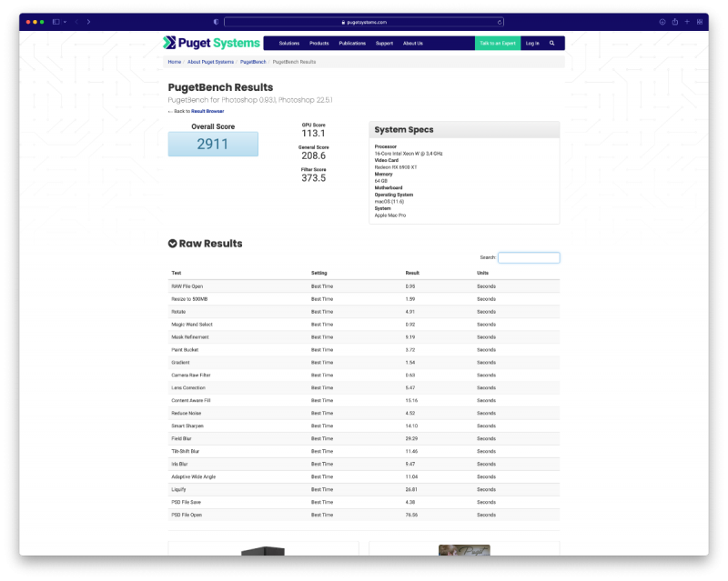Select the Field Blur row
The height and width of the screenshot is (581, 728).
(363, 438)
